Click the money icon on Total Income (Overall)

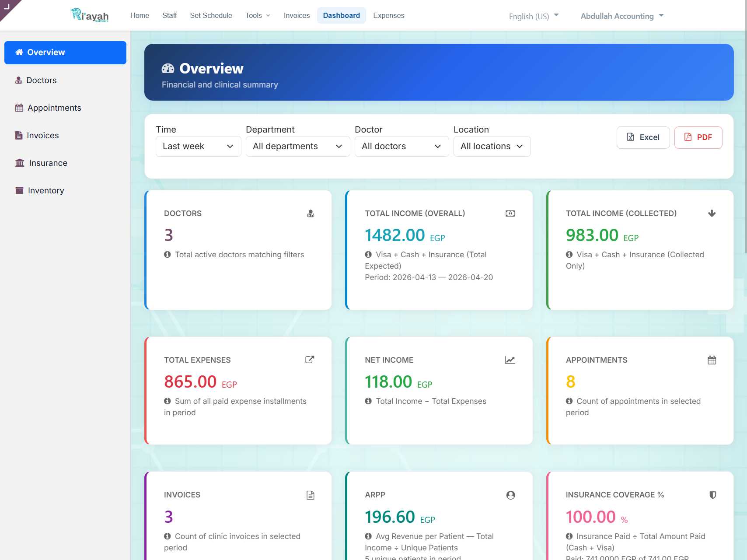pyautogui.click(x=510, y=213)
